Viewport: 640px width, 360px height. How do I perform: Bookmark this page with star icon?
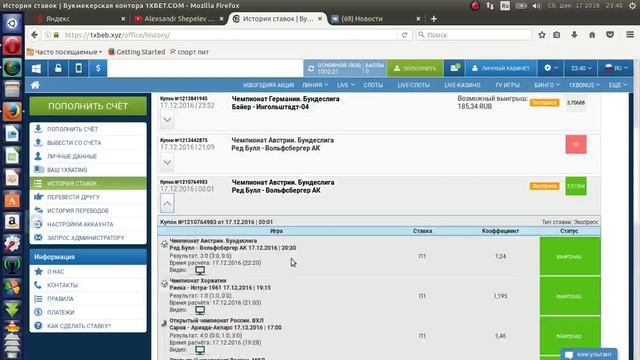tap(542, 35)
